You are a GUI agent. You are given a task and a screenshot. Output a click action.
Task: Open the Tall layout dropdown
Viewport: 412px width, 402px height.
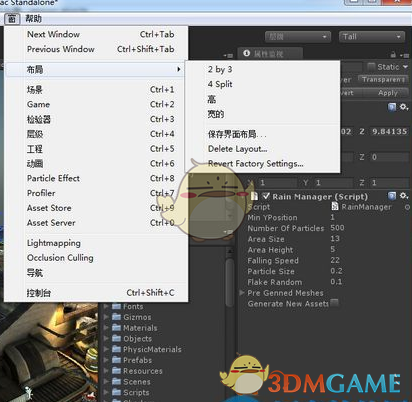point(372,37)
